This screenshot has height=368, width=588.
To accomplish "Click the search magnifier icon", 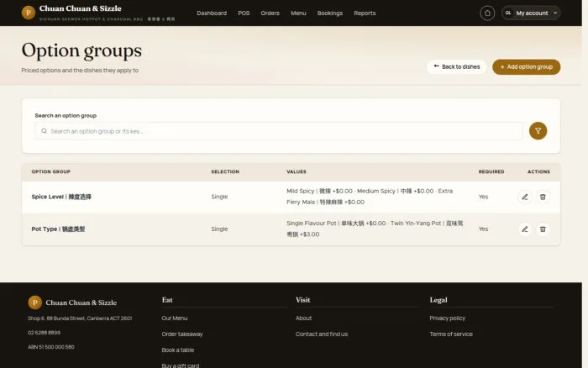I will (44, 131).
